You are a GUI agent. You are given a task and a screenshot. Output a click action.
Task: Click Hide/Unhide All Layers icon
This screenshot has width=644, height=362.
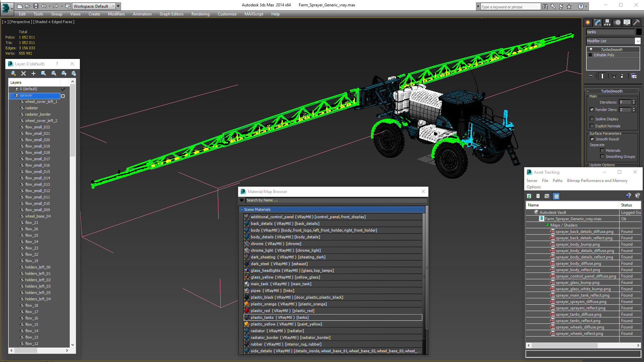pyautogui.click(x=64, y=73)
